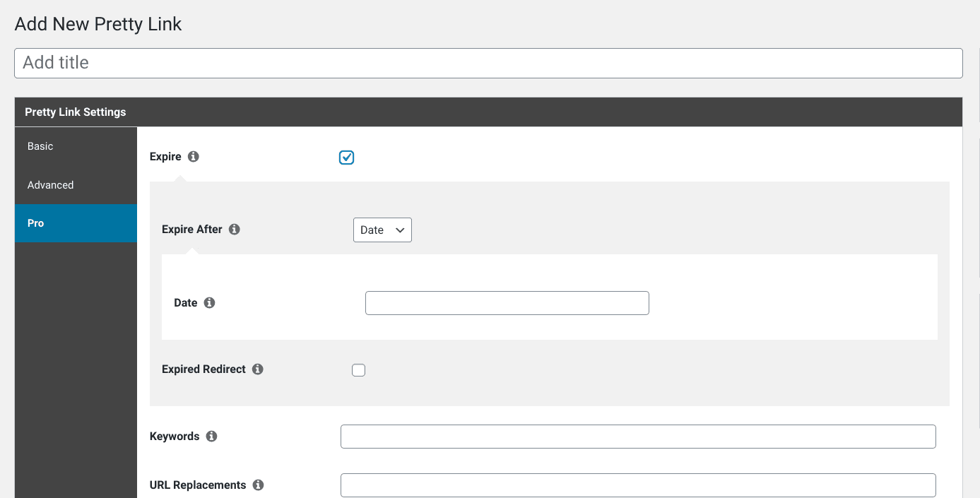Click the Expired Redirect label text

203,369
